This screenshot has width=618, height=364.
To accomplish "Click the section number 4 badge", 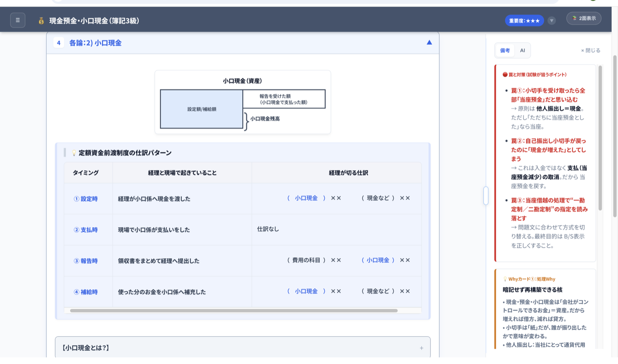I will click(59, 43).
